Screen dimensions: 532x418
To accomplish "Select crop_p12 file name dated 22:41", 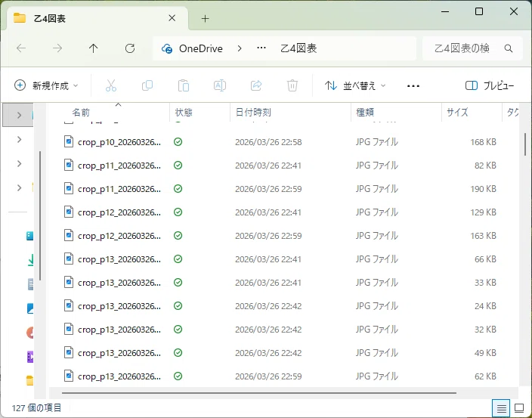I will (119, 212).
